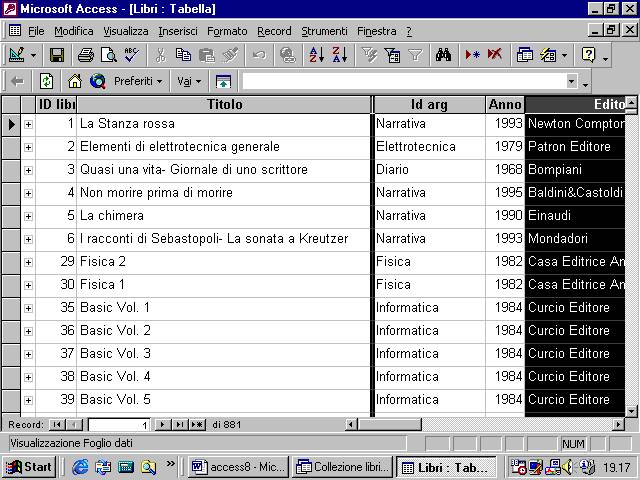
Task: Click the record number input field
Action: click(119, 425)
